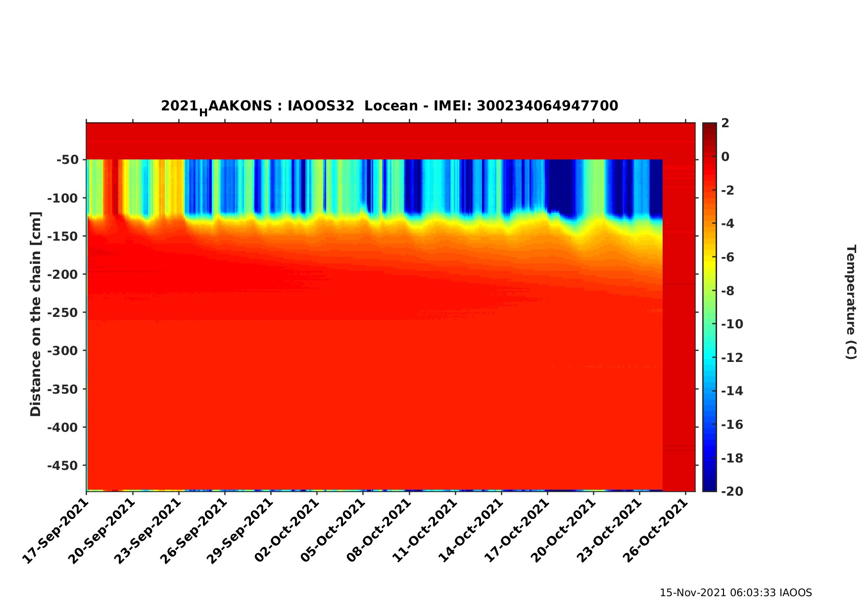Screen dimensions: 868x614
Task: Click the -200 depth tick label
Action: point(63,274)
